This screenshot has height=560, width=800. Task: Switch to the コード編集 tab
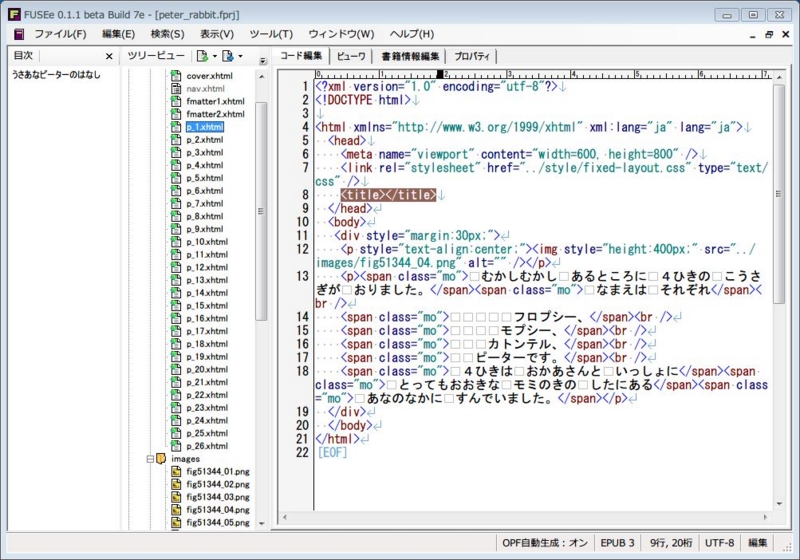[301, 56]
